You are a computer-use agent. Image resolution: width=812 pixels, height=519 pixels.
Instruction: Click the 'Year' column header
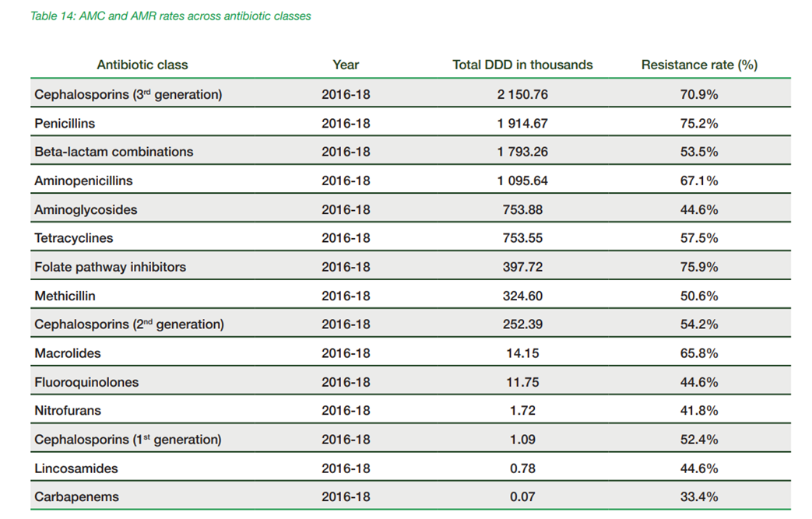coord(346,65)
